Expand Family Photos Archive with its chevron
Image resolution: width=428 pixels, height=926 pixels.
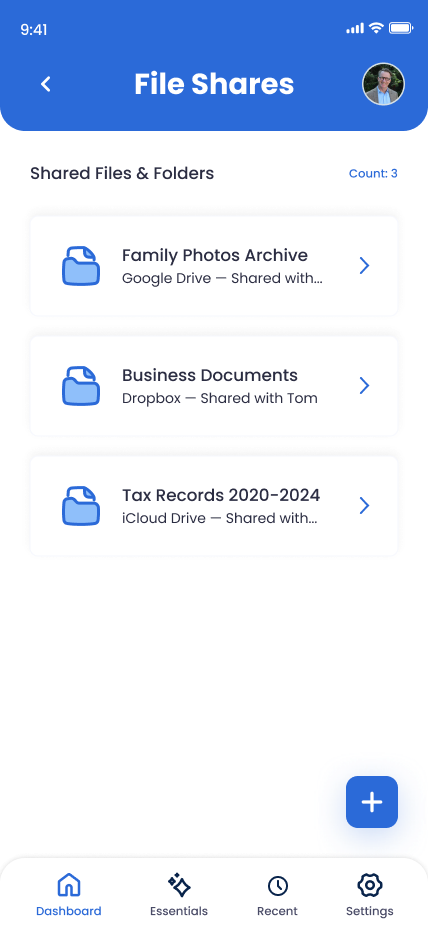364,266
